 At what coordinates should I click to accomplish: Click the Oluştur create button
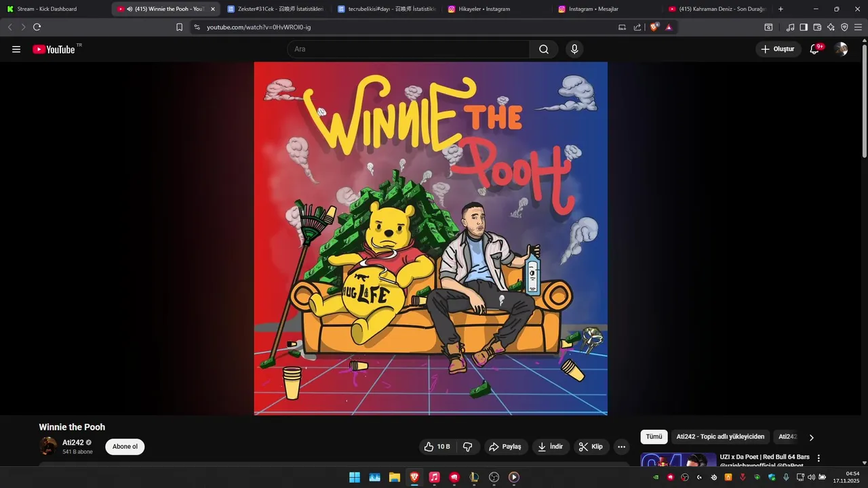tap(778, 49)
